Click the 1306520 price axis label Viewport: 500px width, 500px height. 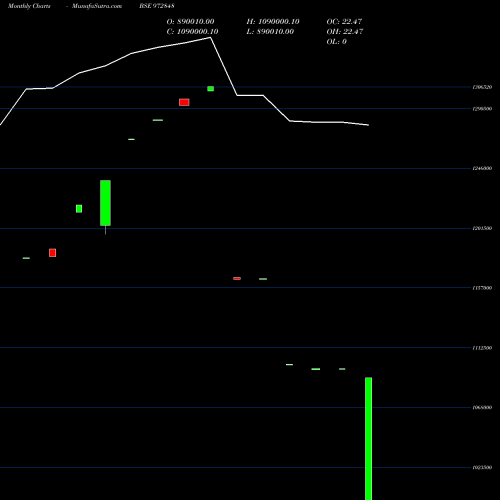[x=482, y=87]
